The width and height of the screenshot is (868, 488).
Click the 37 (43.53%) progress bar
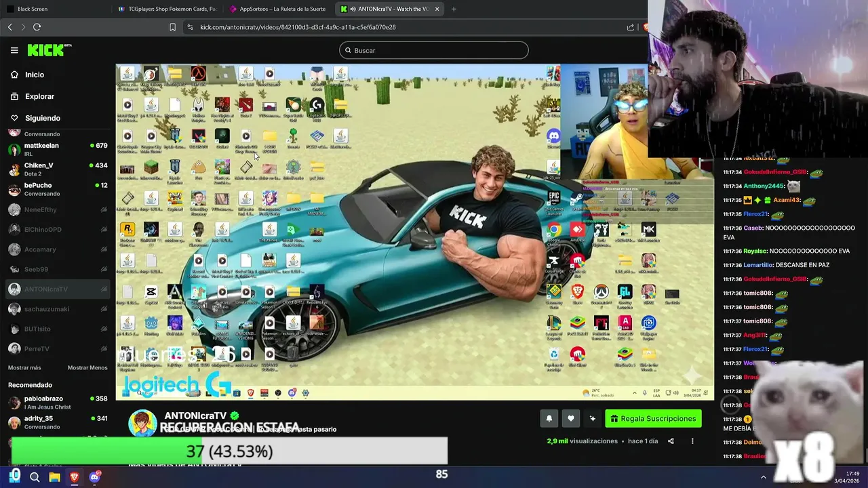230,451
